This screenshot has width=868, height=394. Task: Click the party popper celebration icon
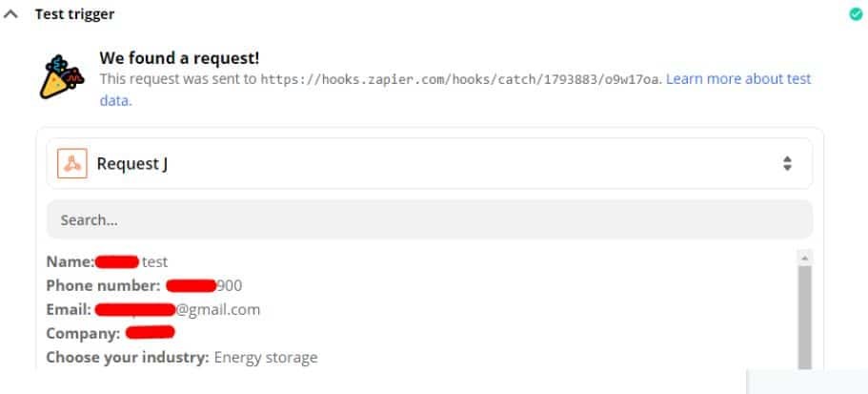click(61, 76)
